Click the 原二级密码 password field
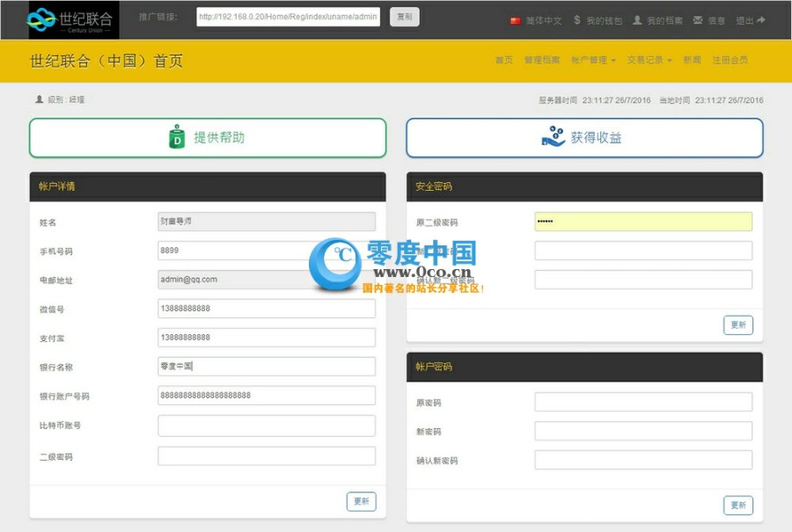The image size is (792, 532). pos(644,222)
